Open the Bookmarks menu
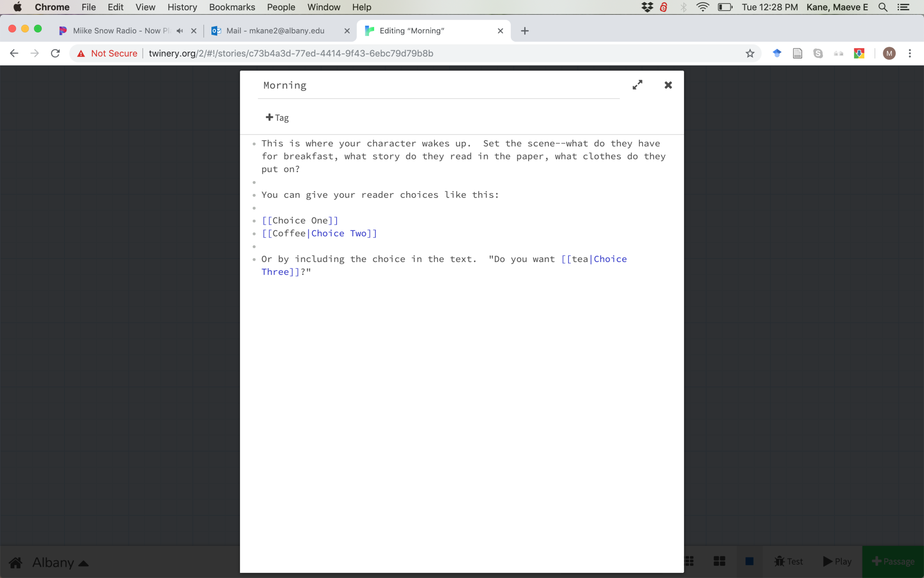The image size is (924, 578). [x=232, y=7]
